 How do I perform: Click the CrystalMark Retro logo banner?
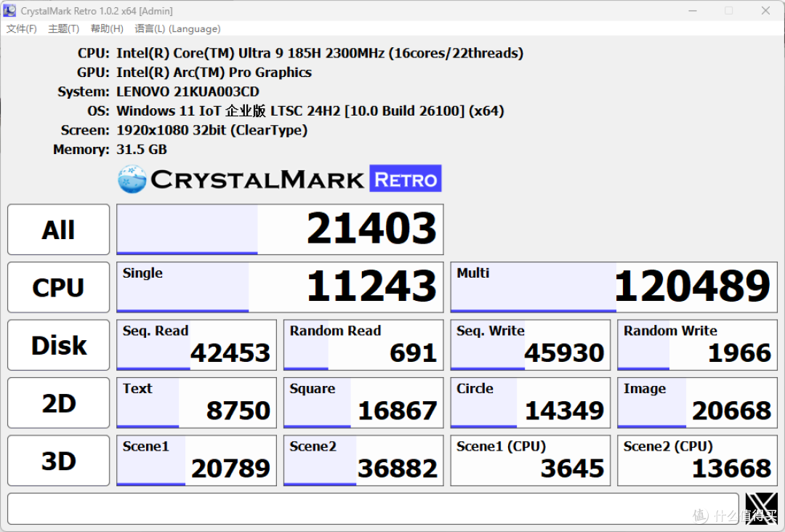click(x=279, y=179)
